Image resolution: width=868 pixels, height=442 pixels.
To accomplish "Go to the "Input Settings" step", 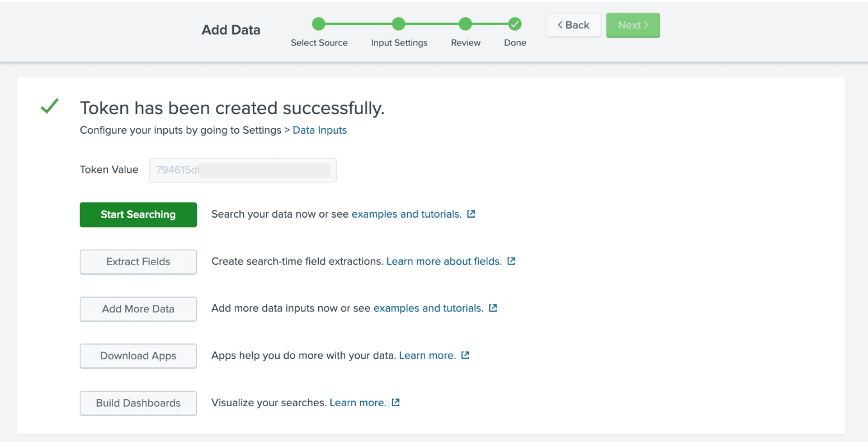I will pyautogui.click(x=398, y=24).
